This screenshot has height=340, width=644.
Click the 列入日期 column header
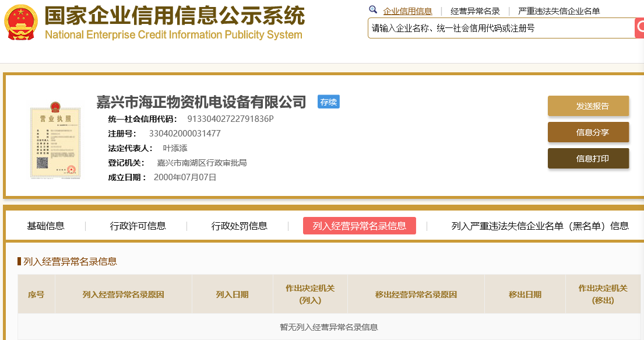pyautogui.click(x=232, y=295)
